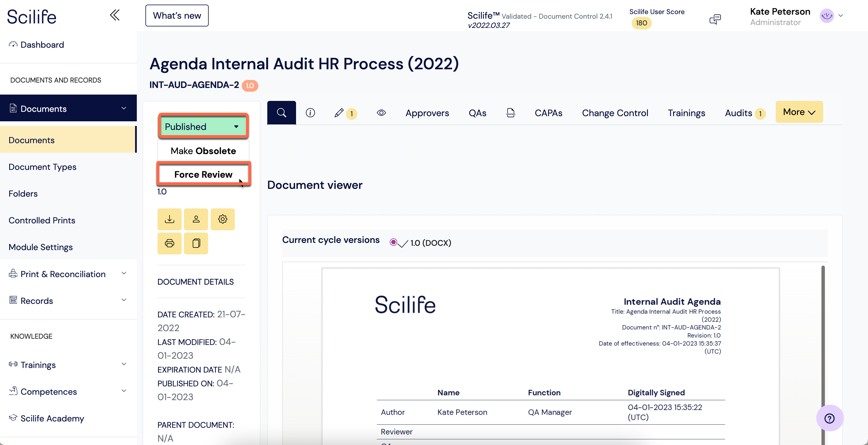Click Kate Peterson in the signature table
Image resolution: width=868 pixels, height=445 pixels.
tap(462, 412)
